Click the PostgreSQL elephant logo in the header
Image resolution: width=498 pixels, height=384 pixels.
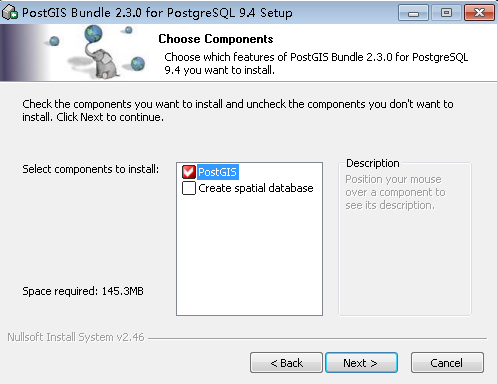(x=105, y=64)
